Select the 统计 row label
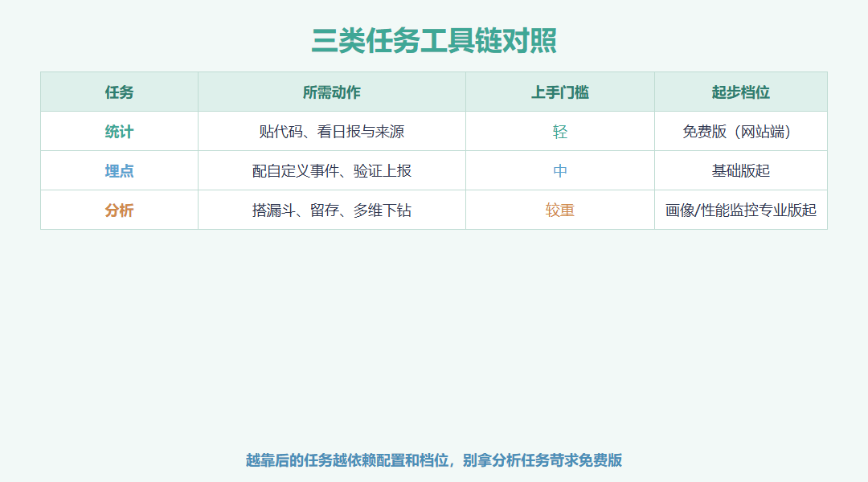Image resolution: width=868 pixels, height=482 pixels. click(119, 132)
